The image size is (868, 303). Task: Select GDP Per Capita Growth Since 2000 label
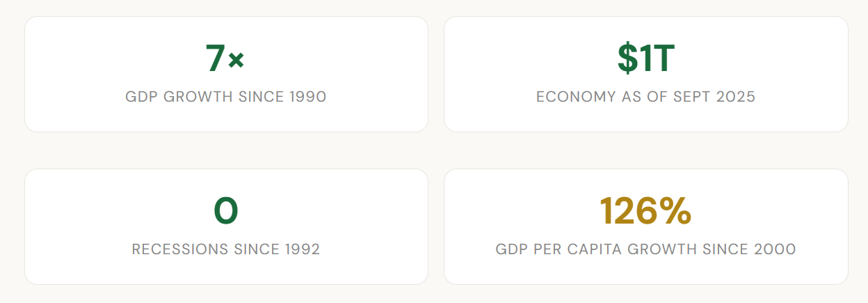[x=645, y=249]
